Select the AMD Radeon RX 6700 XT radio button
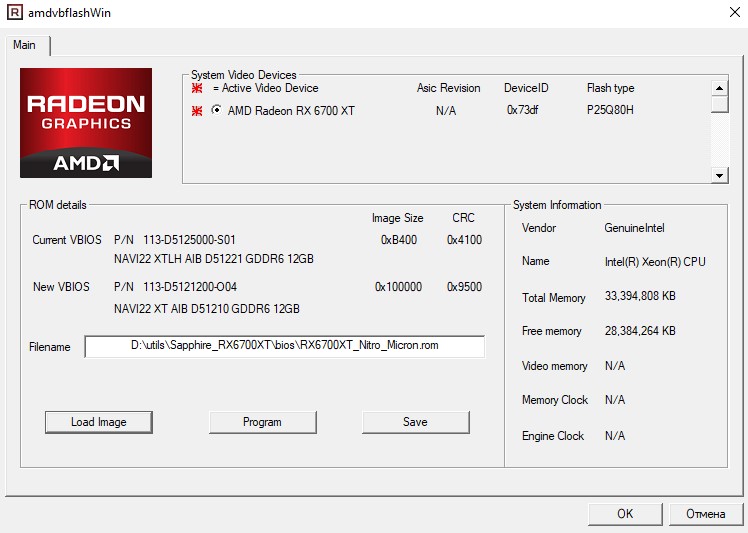Screen dimensions: 748x533 pyautogui.click(x=216, y=110)
